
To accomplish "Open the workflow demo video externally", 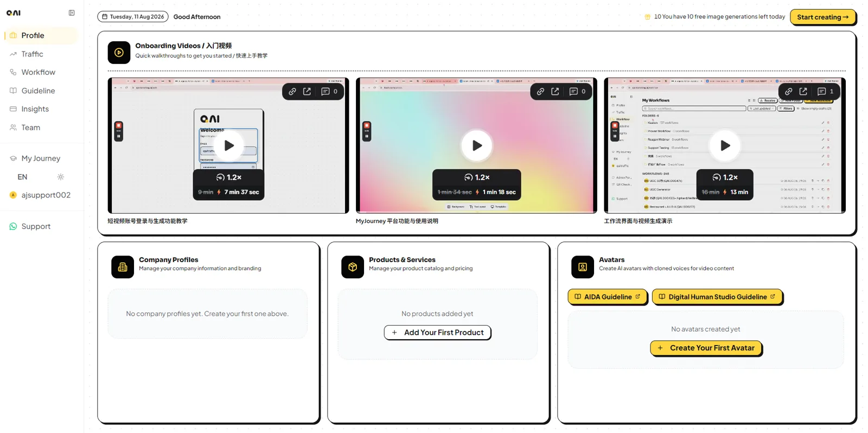I will [803, 92].
